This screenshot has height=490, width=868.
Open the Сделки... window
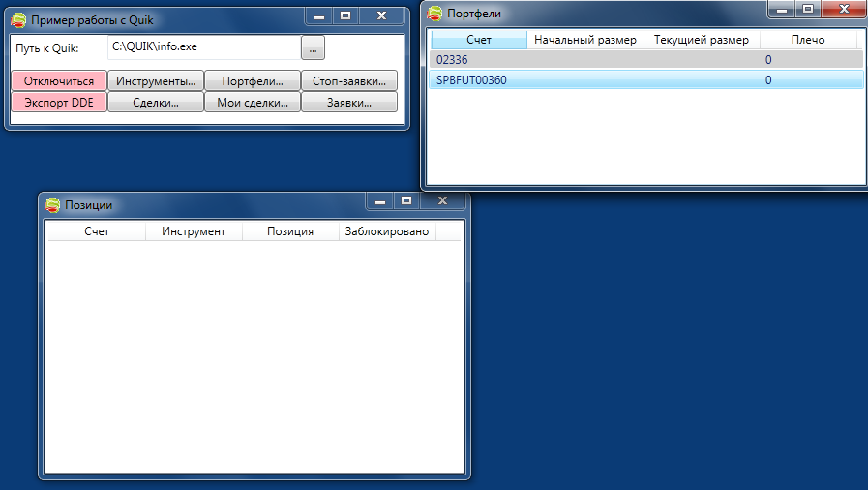(x=156, y=103)
